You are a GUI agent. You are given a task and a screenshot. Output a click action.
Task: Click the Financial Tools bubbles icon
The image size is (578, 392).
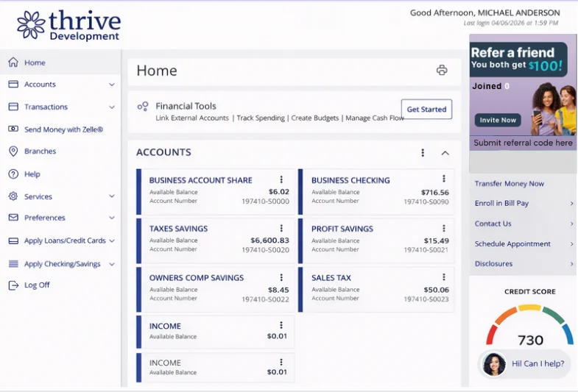click(143, 107)
